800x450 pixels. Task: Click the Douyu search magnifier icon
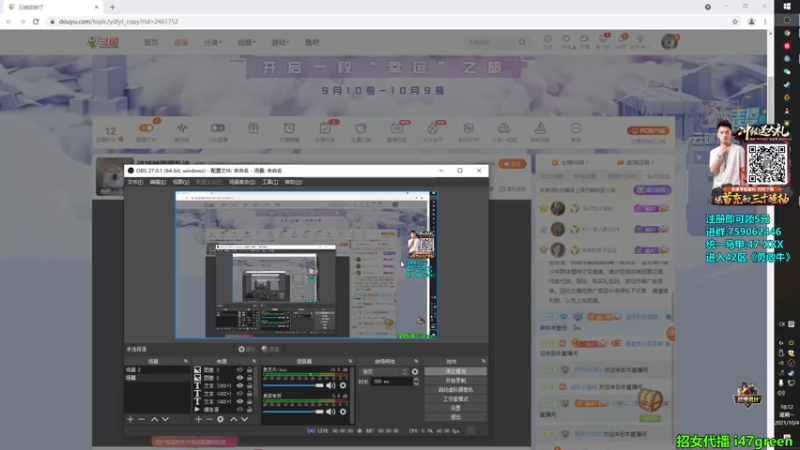[x=522, y=42]
